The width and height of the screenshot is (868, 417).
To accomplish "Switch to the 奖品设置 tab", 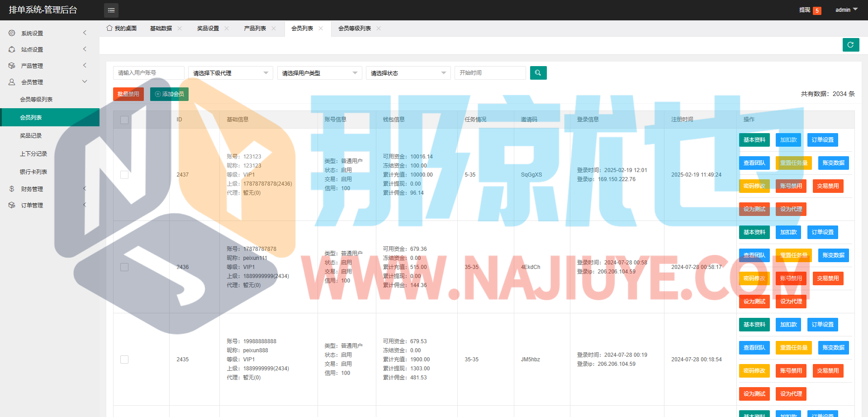I will [x=208, y=29].
